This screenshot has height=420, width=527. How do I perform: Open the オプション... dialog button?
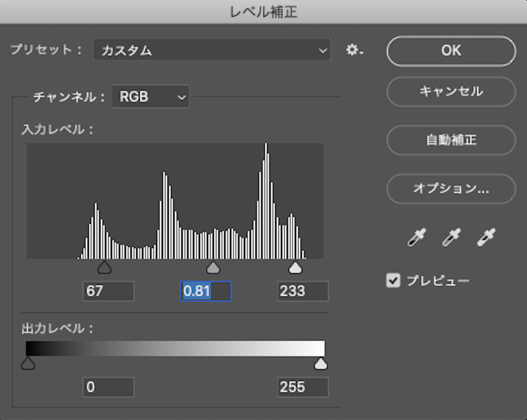(451, 189)
